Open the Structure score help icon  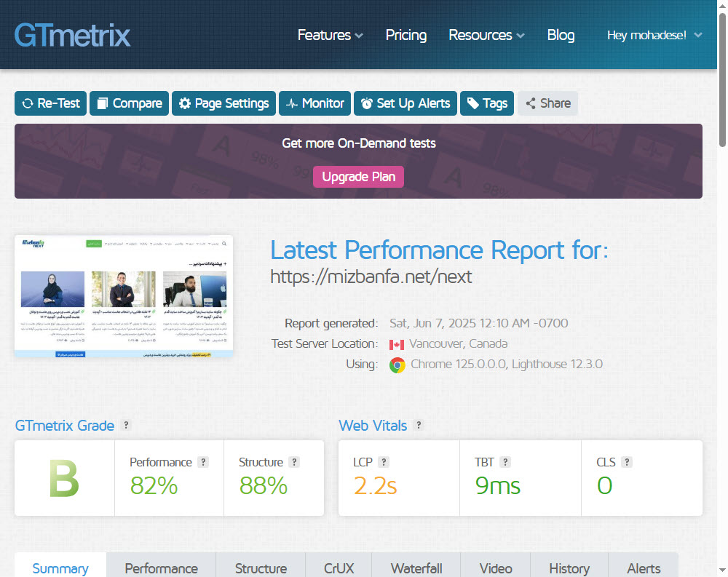coord(294,462)
